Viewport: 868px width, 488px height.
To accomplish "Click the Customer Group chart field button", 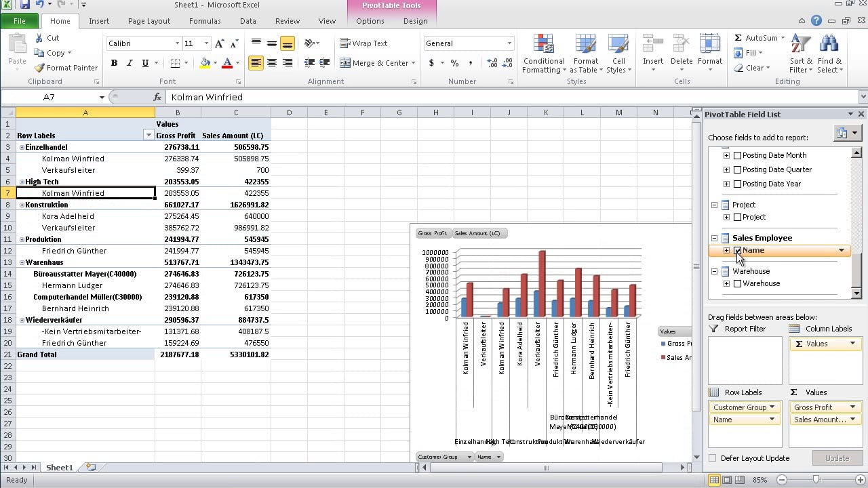I will (x=443, y=457).
